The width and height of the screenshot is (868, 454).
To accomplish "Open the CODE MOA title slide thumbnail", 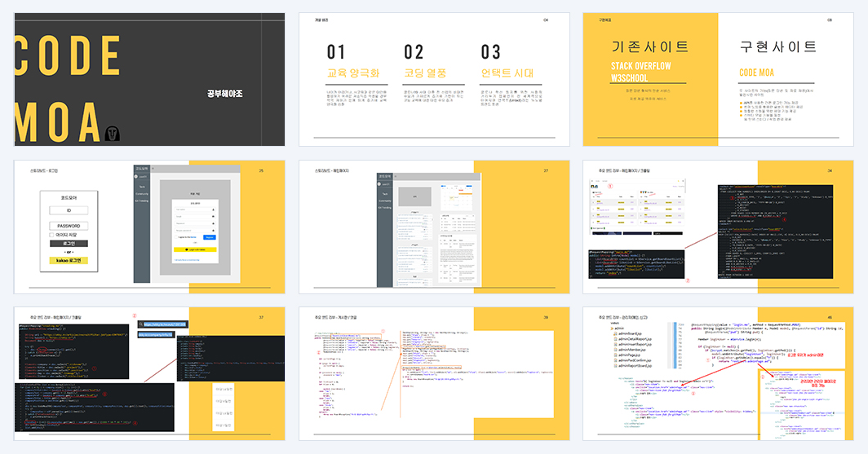I will [x=149, y=80].
